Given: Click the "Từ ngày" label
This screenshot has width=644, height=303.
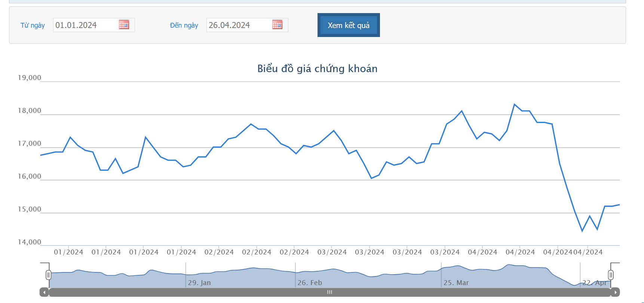Looking at the screenshot, I should coord(33,25).
